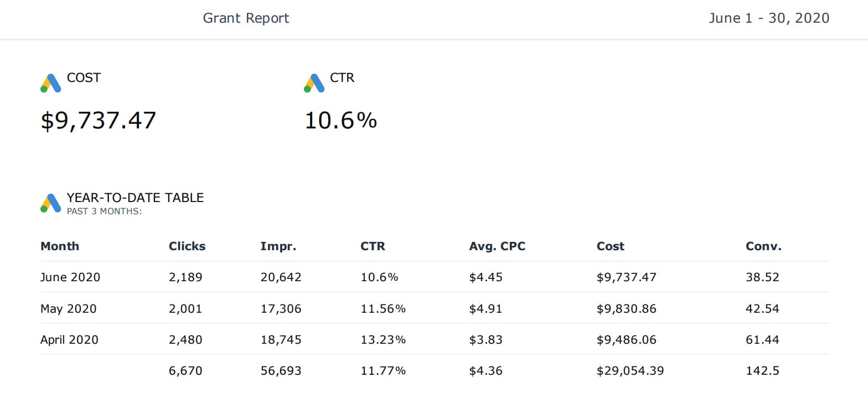The width and height of the screenshot is (868, 393).
Task: Select the April 2020 row label
Action: click(69, 339)
